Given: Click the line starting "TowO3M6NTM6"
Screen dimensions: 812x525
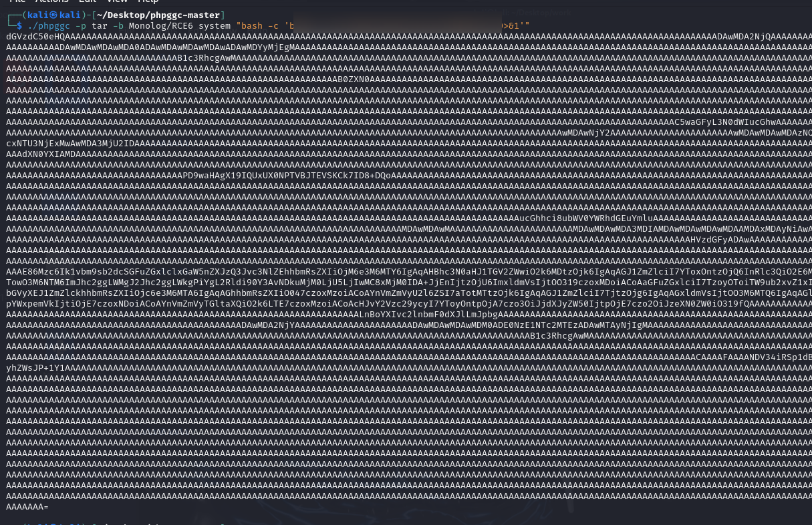Looking at the screenshot, I should click(409, 282).
